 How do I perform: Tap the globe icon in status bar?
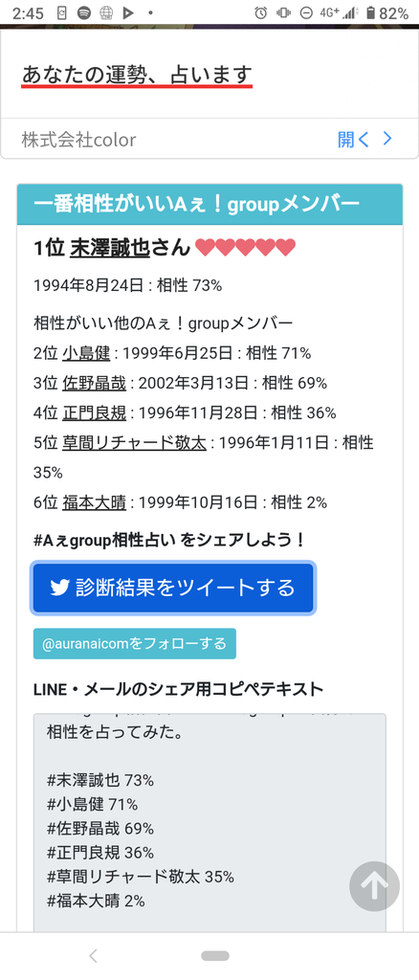coord(106,12)
